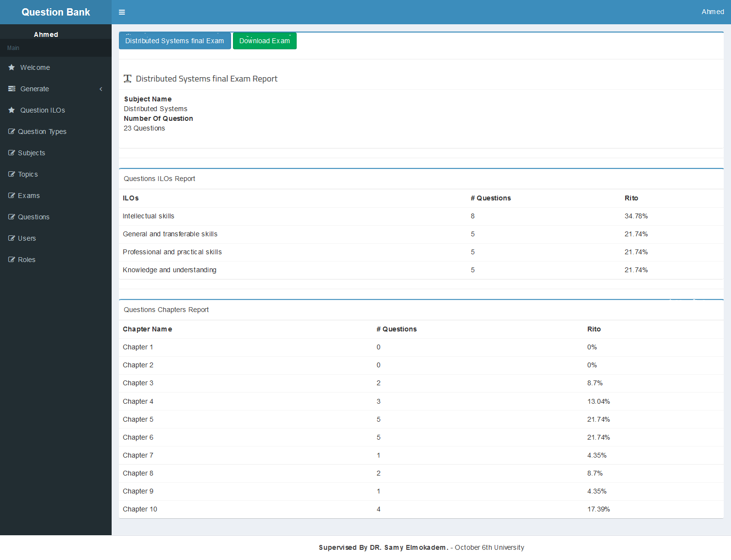Click 'Supervised By DR. Samy Elmokadem' footer
The height and width of the screenshot is (560, 731).
click(383, 547)
